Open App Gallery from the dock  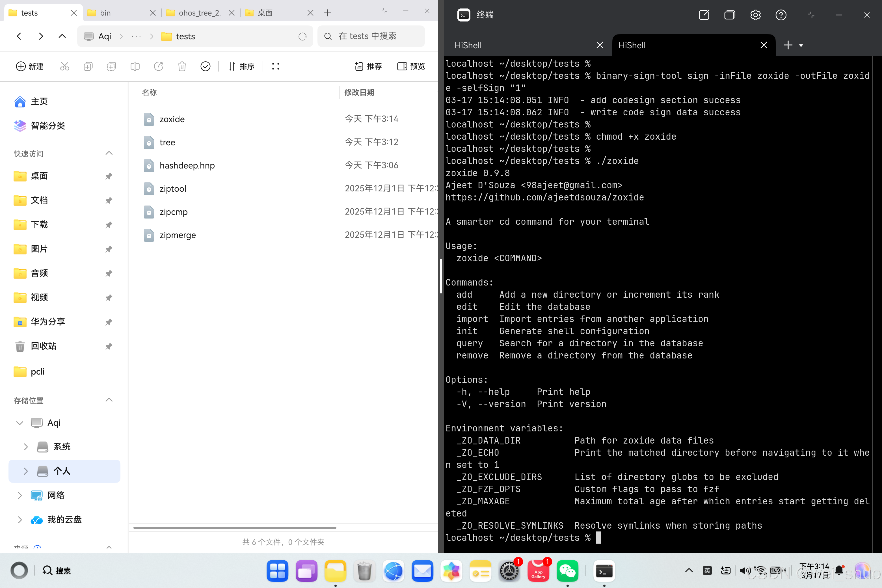pos(538,571)
